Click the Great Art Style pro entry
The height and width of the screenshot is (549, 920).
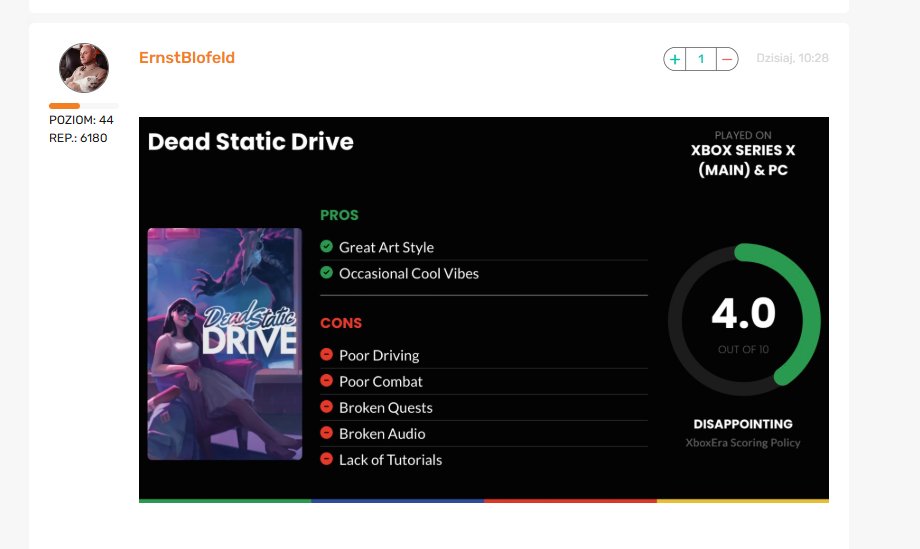point(386,248)
